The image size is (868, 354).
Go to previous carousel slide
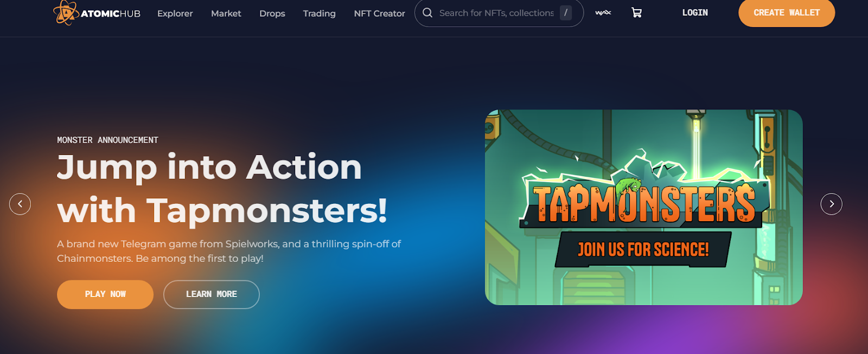20,204
